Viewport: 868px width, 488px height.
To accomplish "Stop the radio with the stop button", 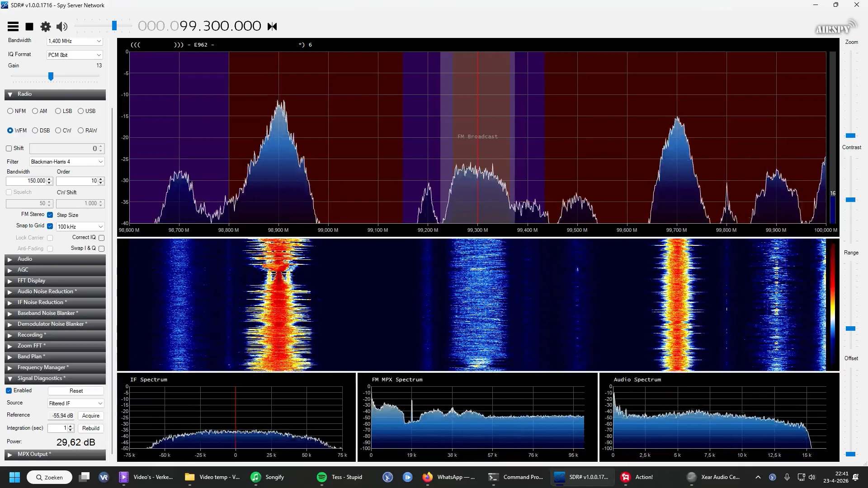I will 29,27.
